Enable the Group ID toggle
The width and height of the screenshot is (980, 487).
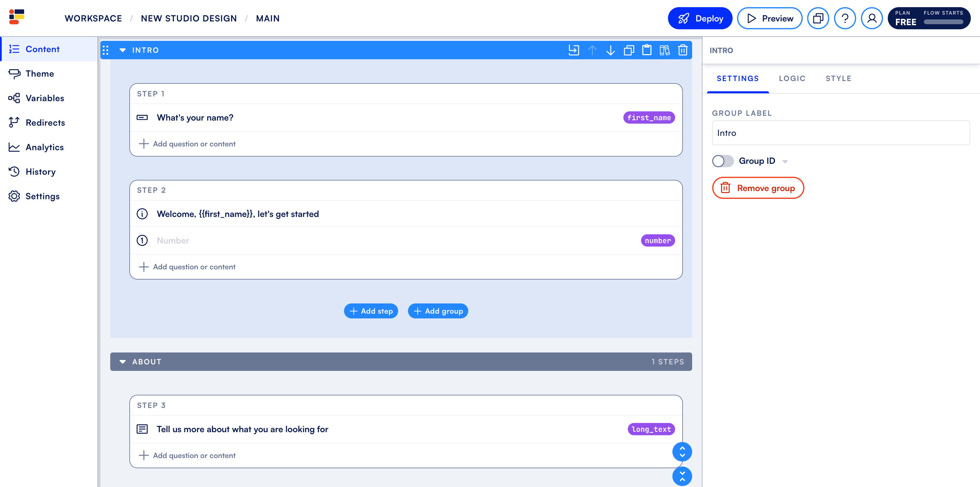pyautogui.click(x=723, y=161)
